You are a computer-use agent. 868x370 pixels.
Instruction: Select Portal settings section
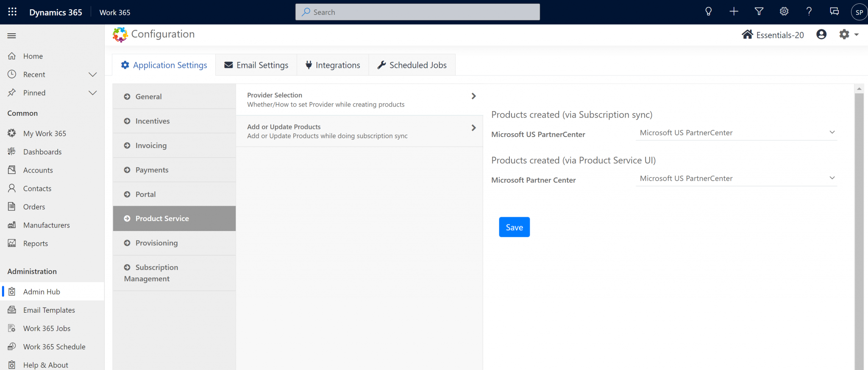174,194
